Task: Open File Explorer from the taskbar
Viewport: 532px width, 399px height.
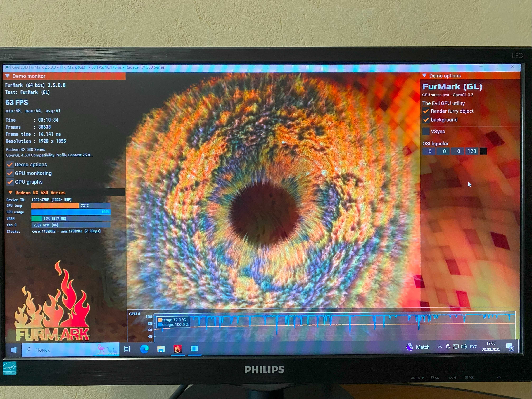Action: click(x=161, y=349)
